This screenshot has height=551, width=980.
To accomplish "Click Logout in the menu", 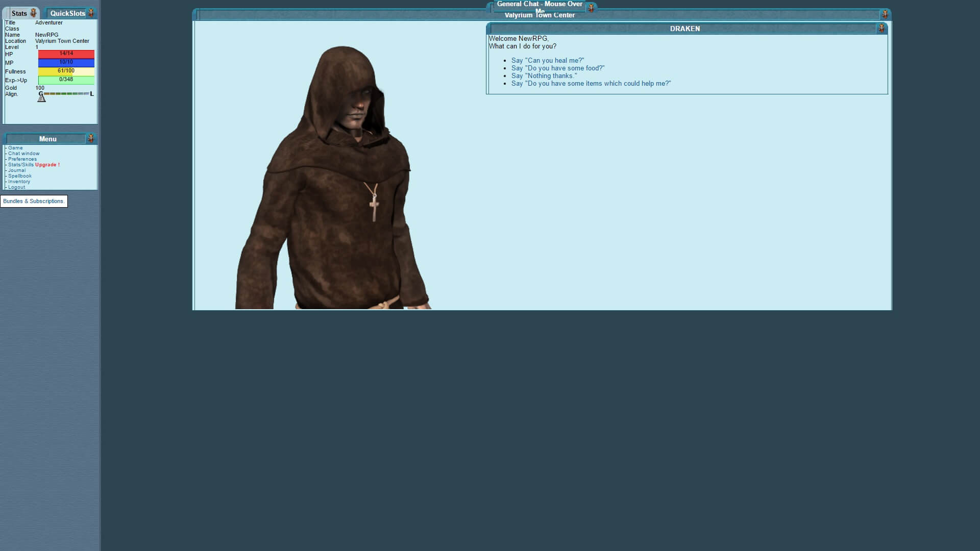I will point(16,187).
